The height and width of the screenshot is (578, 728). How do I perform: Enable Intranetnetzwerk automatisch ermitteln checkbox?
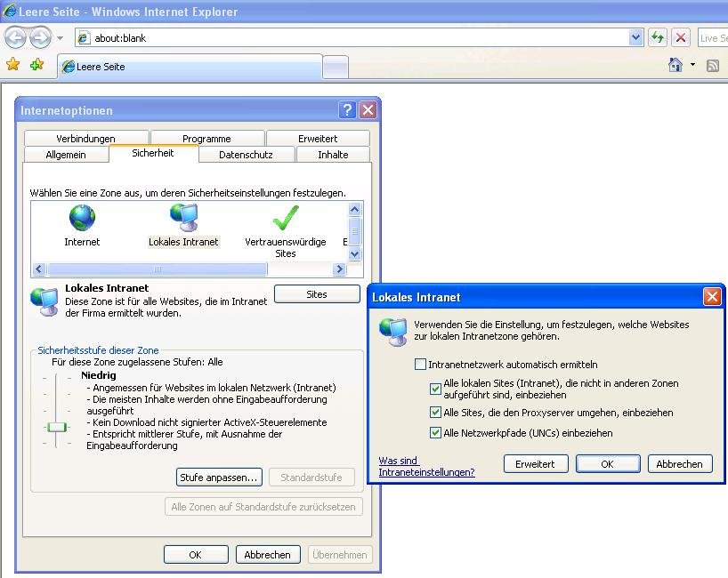tap(421, 365)
